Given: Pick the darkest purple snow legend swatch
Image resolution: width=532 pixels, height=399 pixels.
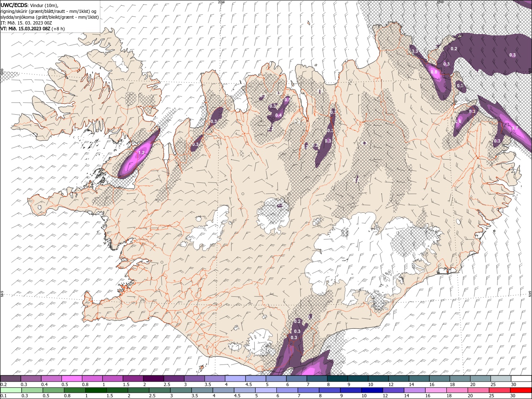Looking at the screenshot, I should point(153,379).
